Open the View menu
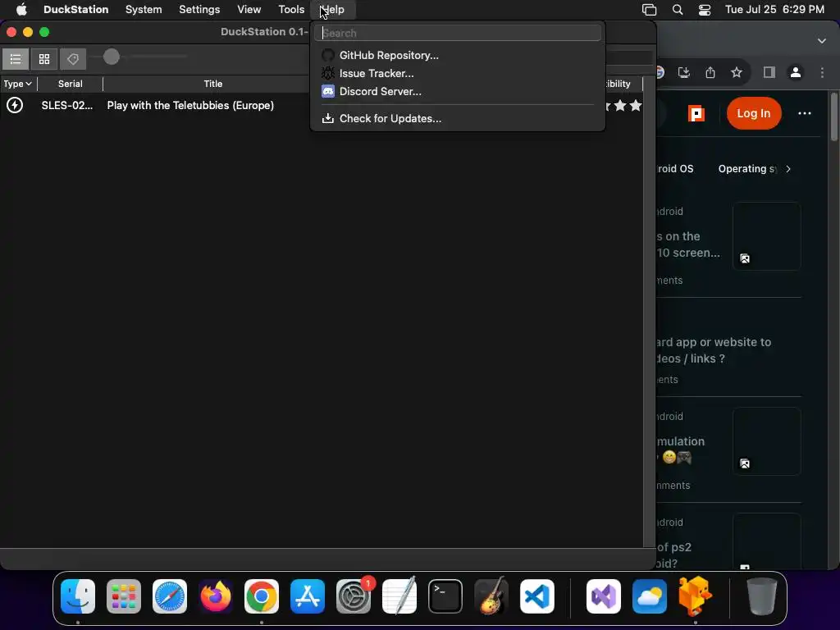 249,9
